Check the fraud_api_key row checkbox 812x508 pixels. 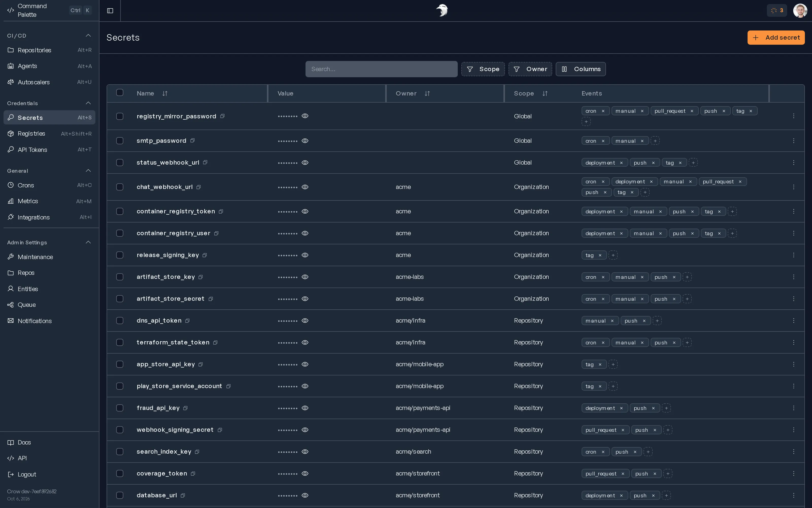pos(120,408)
